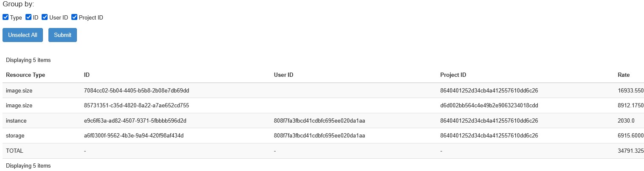Click the instance row's User ID value
Image resolution: width=644 pixels, height=171 pixels.
(320, 121)
